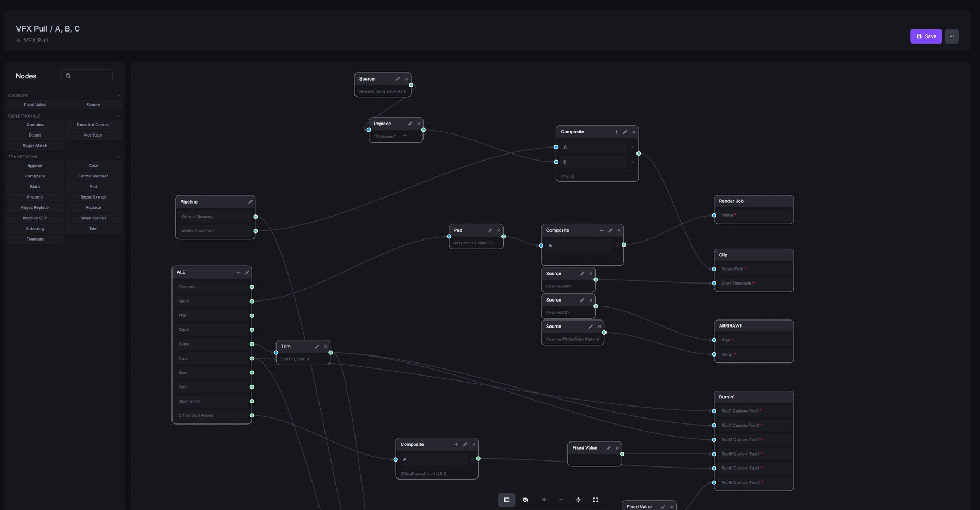Zoom out of the canvas with minus icon
The height and width of the screenshot is (510, 980).
pyautogui.click(x=561, y=500)
